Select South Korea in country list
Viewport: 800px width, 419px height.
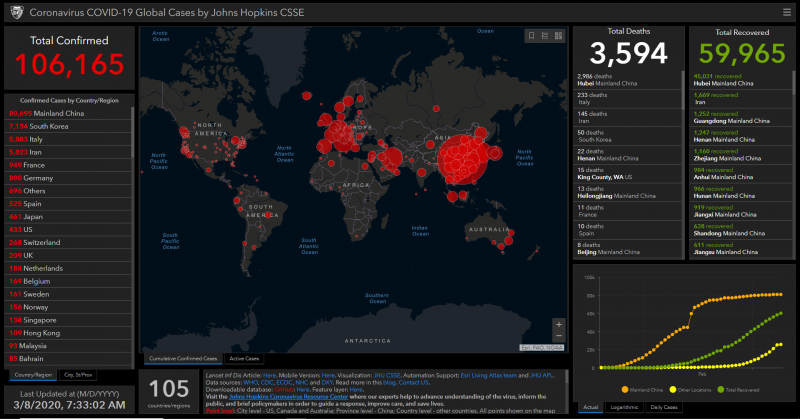click(x=68, y=126)
